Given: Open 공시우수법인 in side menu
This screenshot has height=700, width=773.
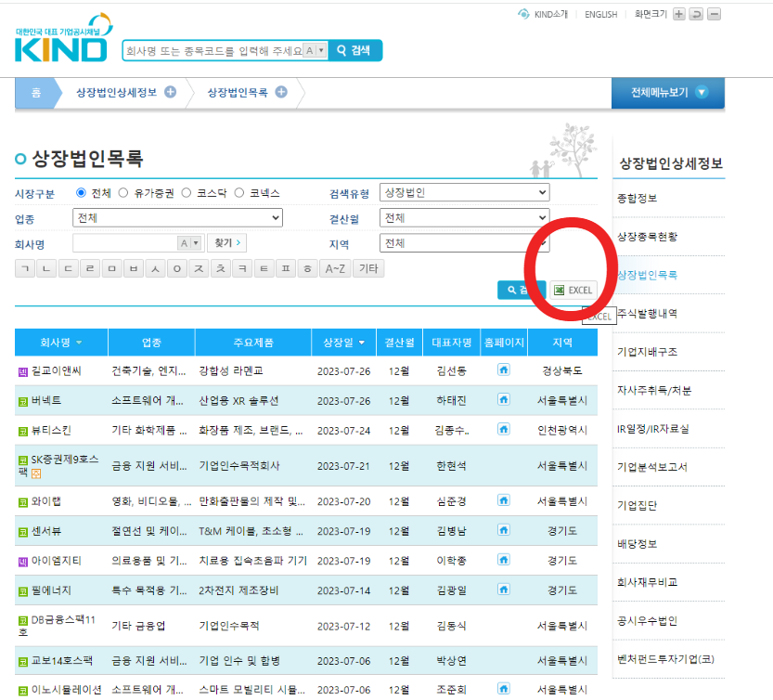Looking at the screenshot, I should coord(648,620).
